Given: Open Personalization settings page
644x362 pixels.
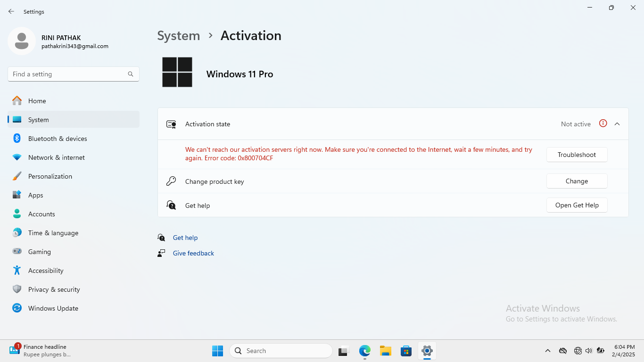Looking at the screenshot, I should (50, 176).
